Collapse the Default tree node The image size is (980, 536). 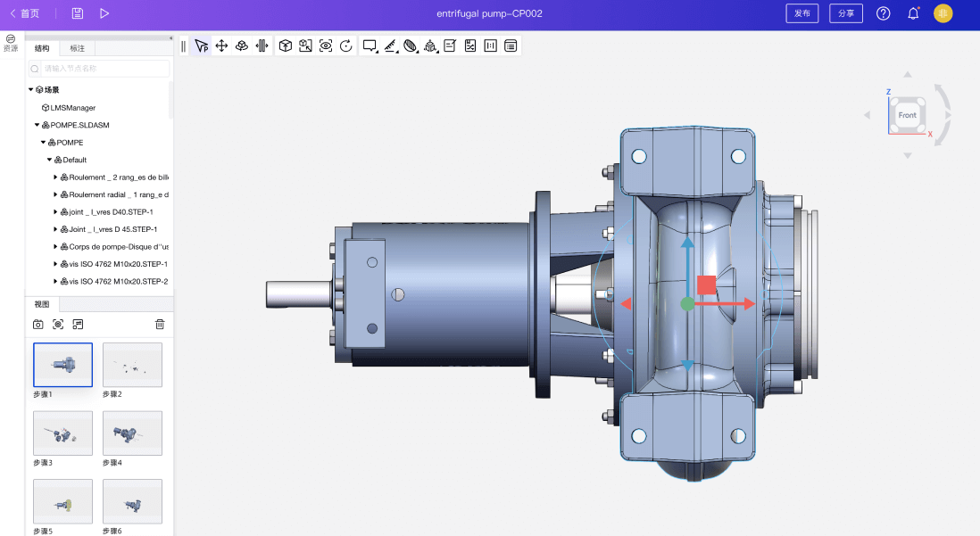tap(50, 160)
